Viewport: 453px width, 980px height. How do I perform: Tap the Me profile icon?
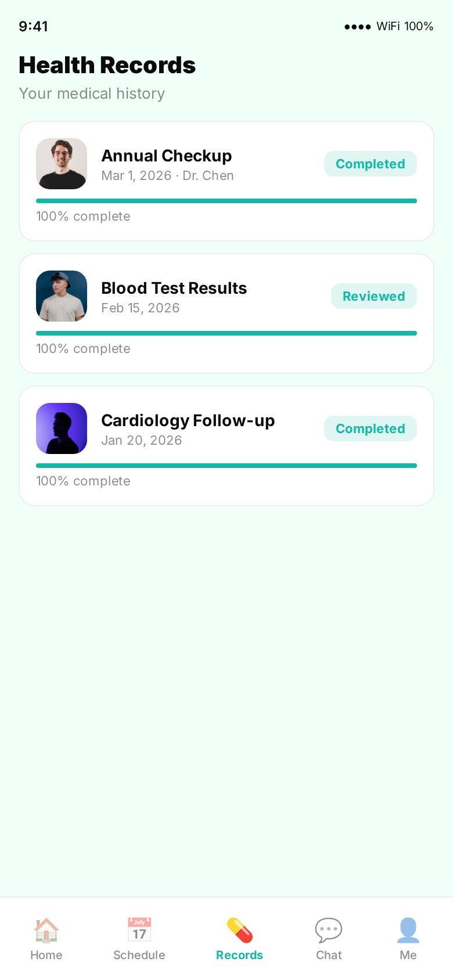tap(408, 929)
